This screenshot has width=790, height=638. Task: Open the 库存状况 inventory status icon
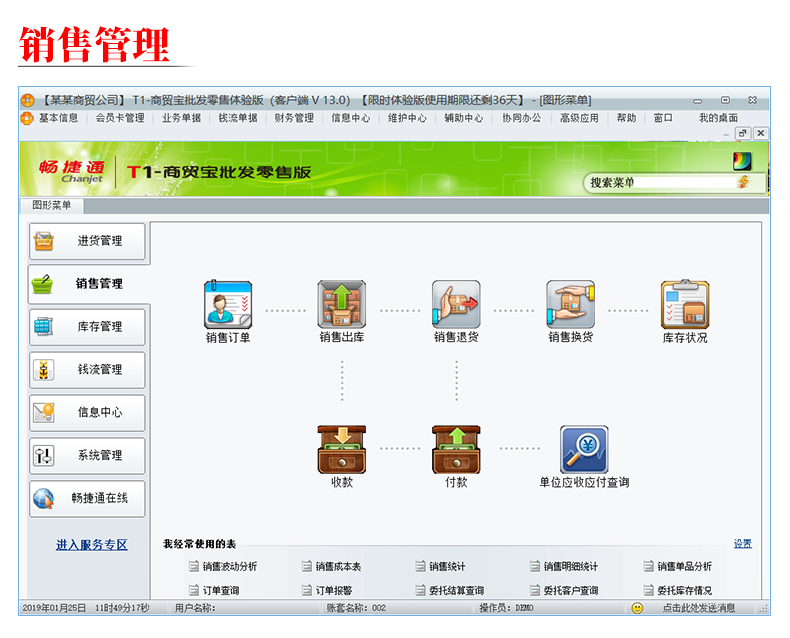click(x=684, y=305)
